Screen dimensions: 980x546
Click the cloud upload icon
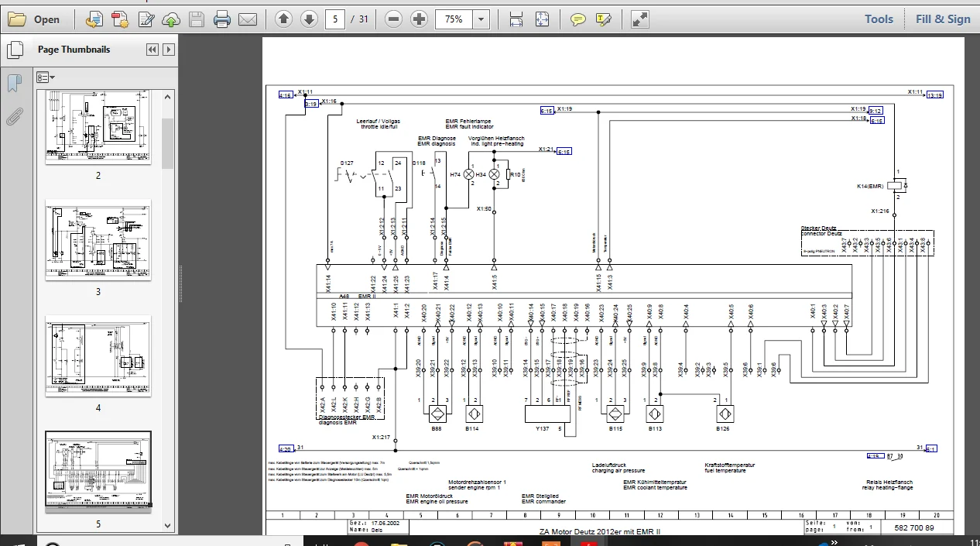(171, 19)
